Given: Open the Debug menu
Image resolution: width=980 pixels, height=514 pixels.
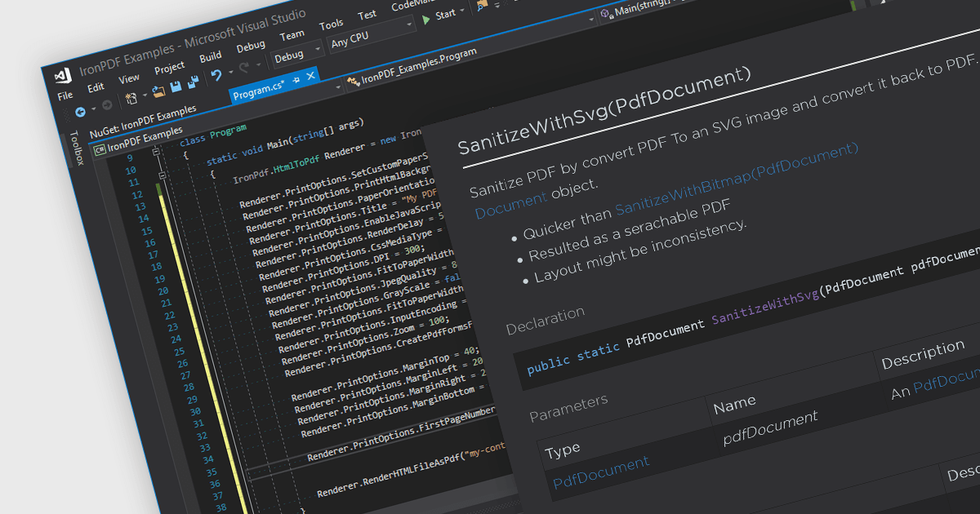Looking at the screenshot, I should [251, 46].
